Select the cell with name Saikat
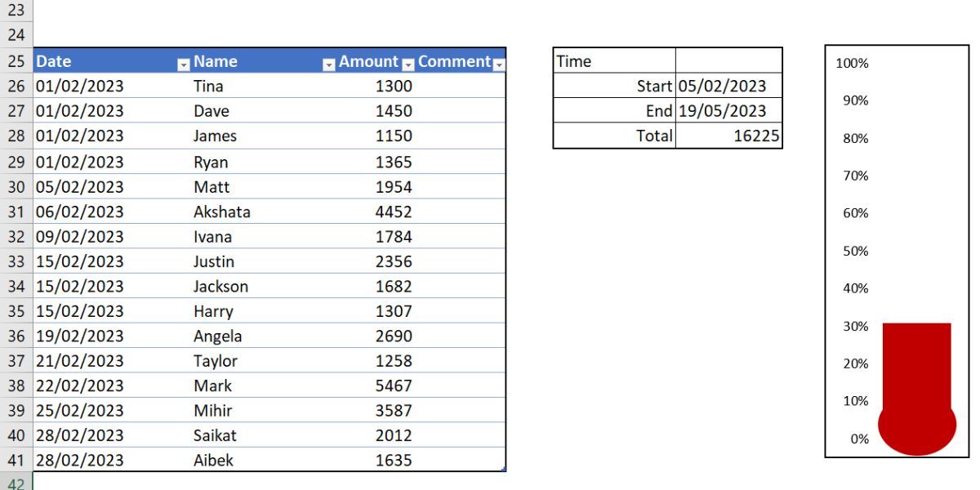The height and width of the screenshot is (490, 980). pos(215,435)
